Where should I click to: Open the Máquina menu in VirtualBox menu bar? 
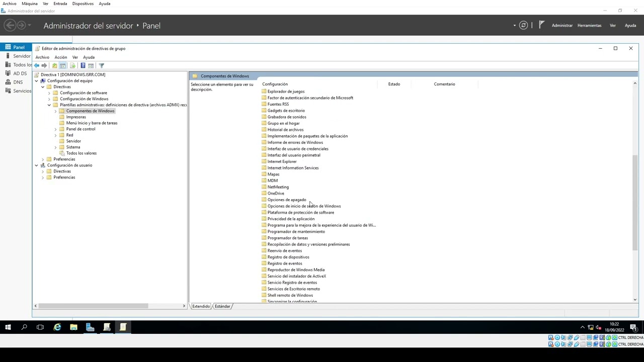point(30,4)
